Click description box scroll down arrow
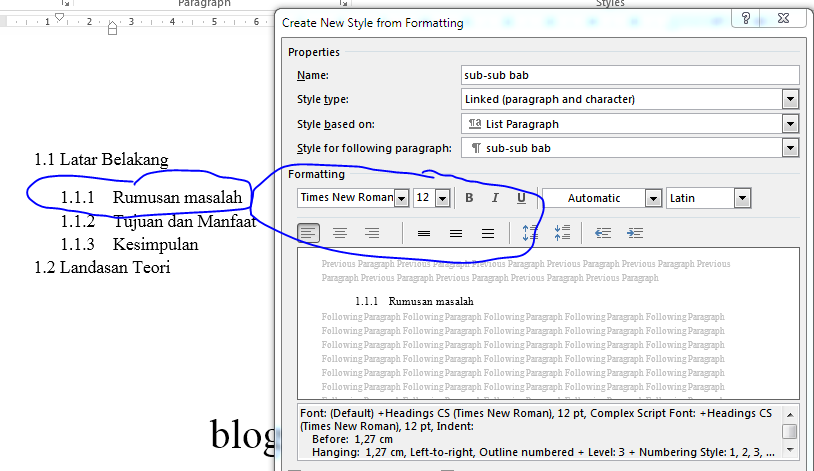814x471 pixels. [790, 450]
